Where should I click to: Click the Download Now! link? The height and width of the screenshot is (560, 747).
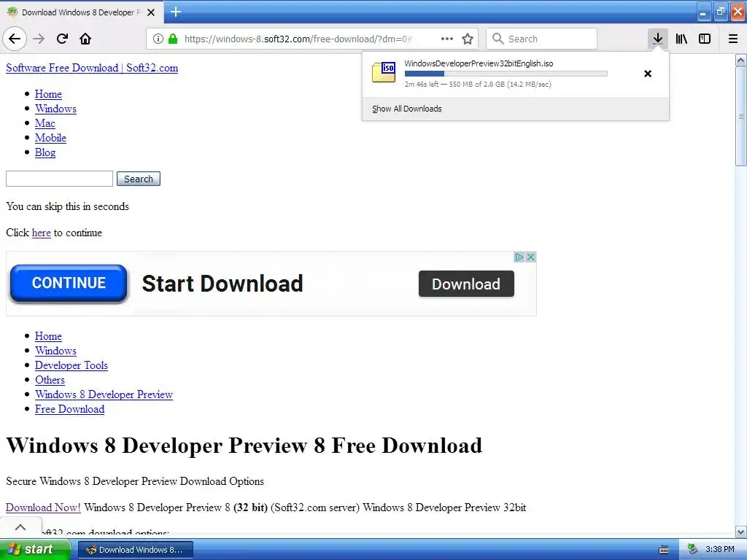[43, 507]
